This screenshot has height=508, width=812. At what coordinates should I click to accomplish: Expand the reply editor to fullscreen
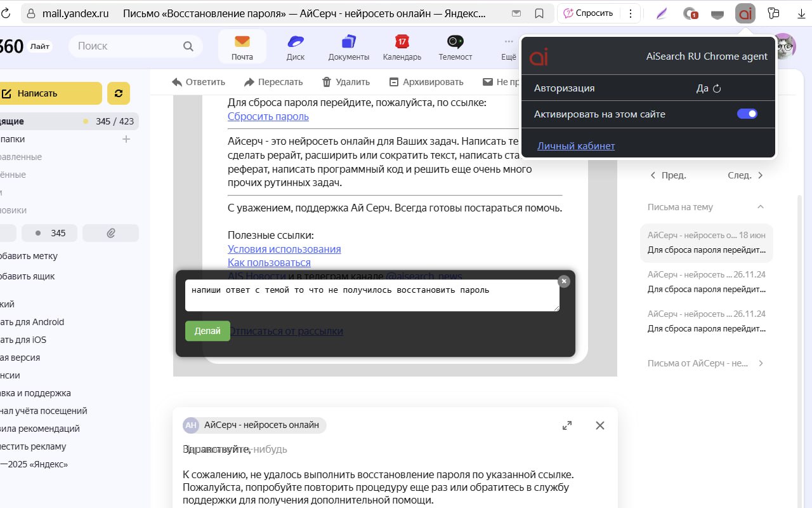click(567, 425)
